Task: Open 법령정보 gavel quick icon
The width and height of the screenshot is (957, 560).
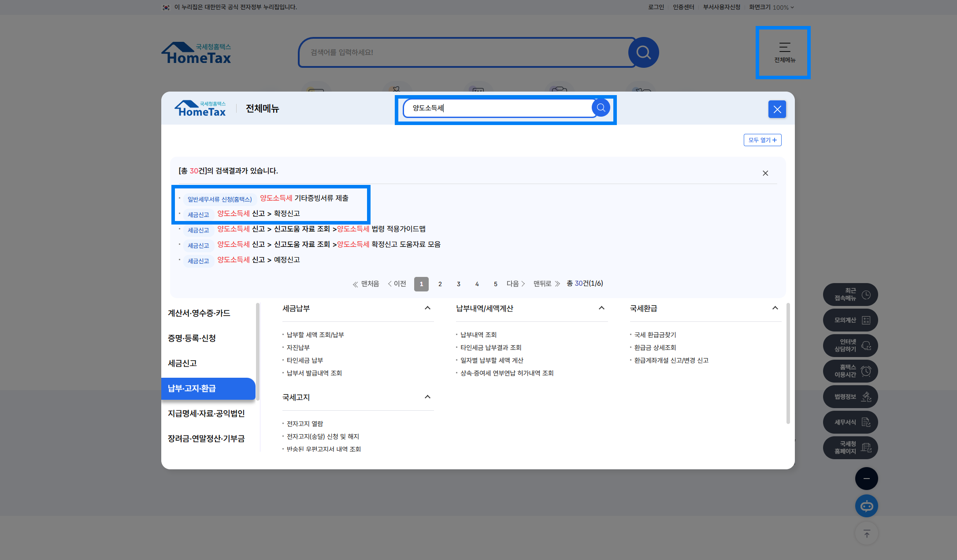Action: click(850, 397)
